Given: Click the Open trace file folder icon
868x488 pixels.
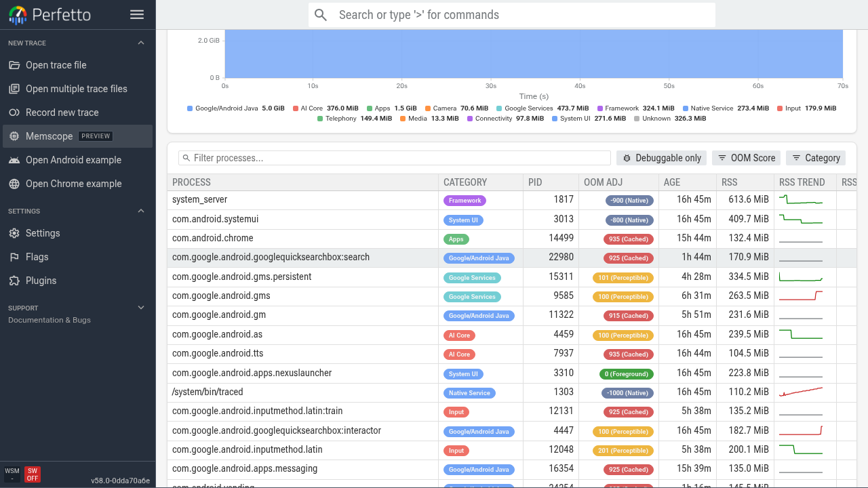Looking at the screenshot, I should (14, 65).
